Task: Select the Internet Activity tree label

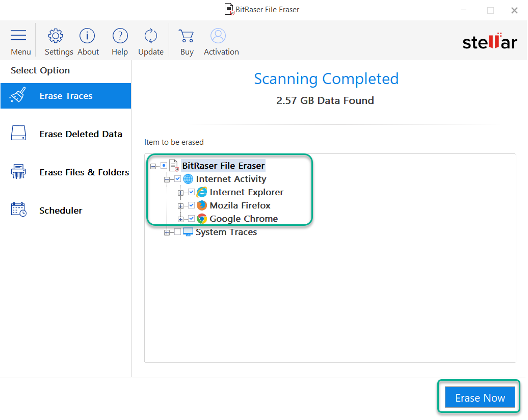Action: pyautogui.click(x=231, y=179)
